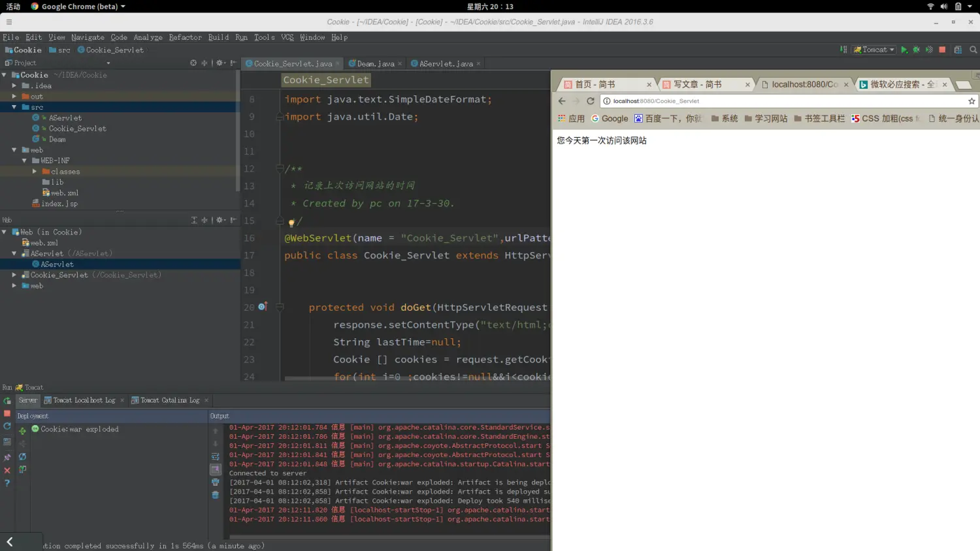
Task: Expand the .idea folder in project tree
Action: coord(14,86)
